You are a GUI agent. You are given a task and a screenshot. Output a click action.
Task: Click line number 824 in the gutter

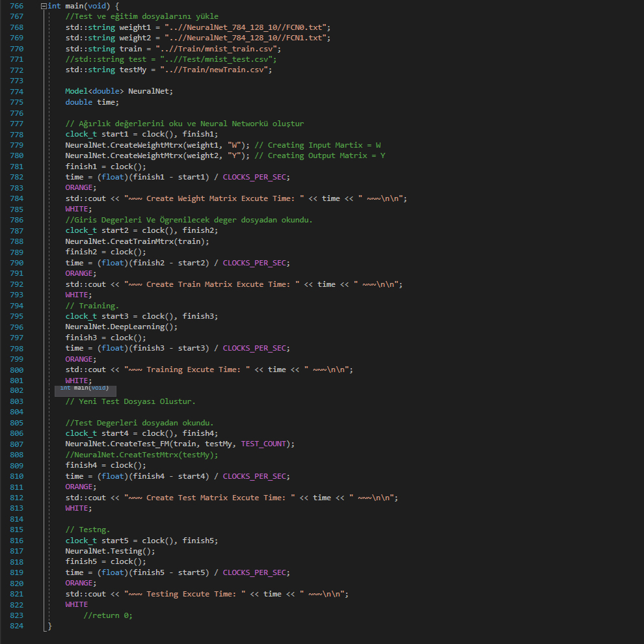coord(16,626)
